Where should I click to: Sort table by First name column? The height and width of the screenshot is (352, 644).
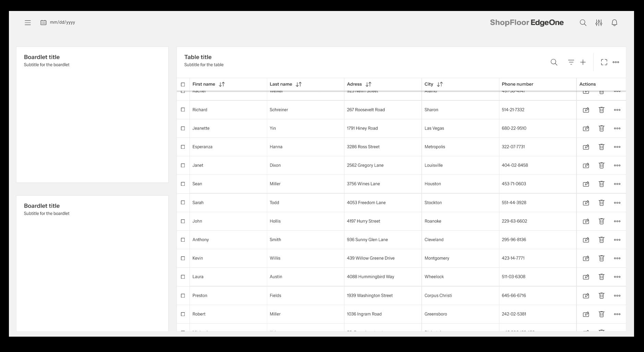click(x=222, y=84)
